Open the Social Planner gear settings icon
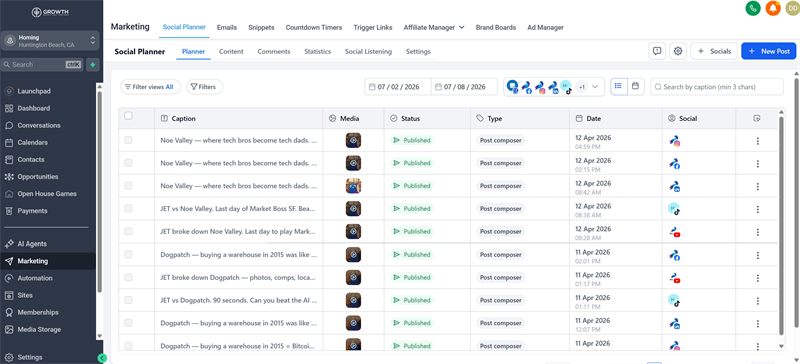The width and height of the screenshot is (800, 364). coord(678,51)
